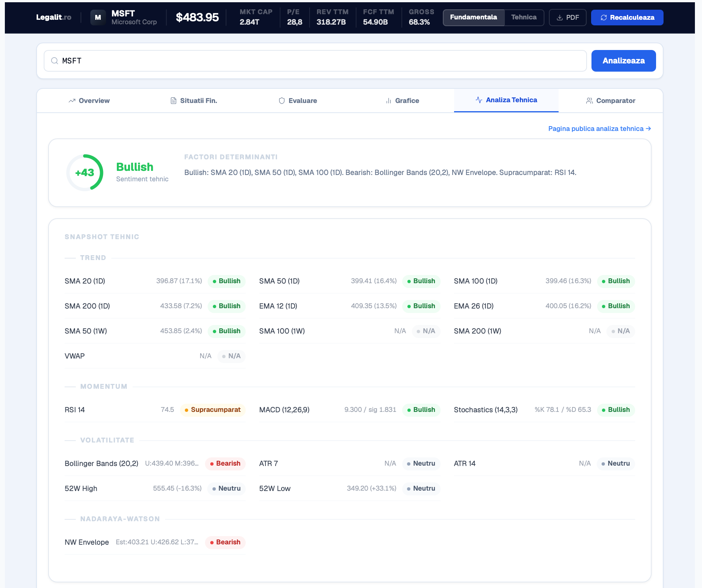702x588 pixels.
Task: Click the EMA 12 (1D) value 409.35 (13.5%)
Action: click(x=374, y=306)
